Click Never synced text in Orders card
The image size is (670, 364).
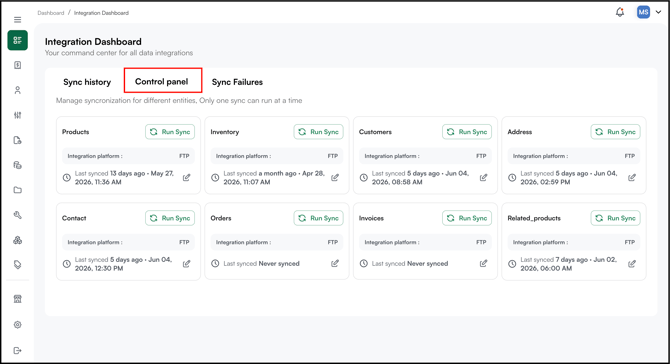pos(279,264)
